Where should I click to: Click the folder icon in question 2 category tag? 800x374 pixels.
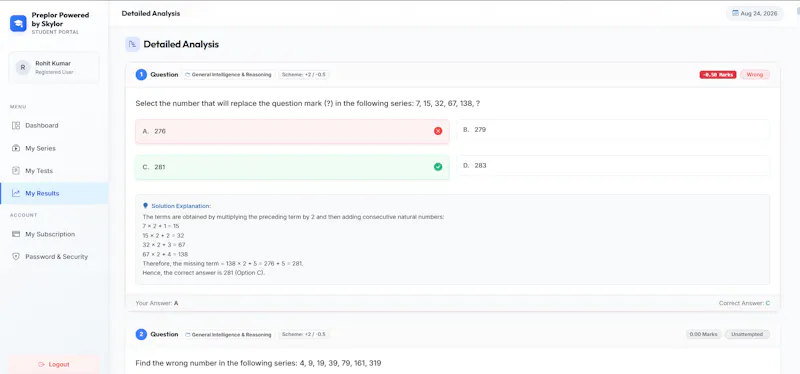coord(188,335)
